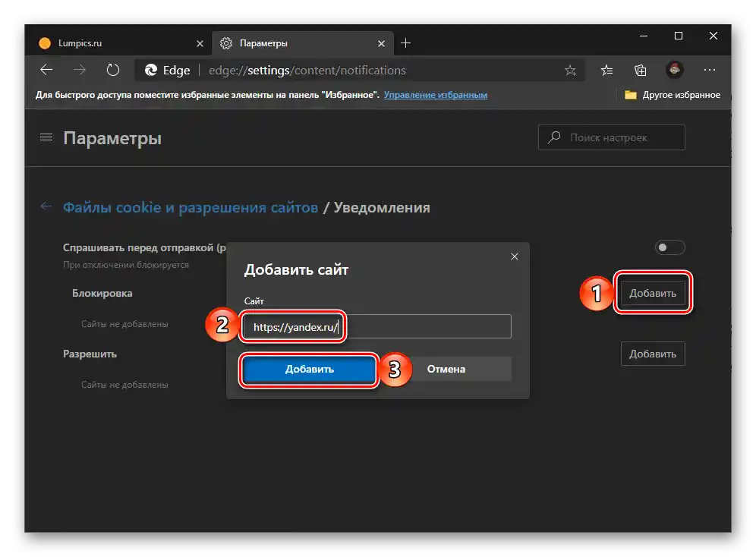Open the settings hamburger menu
The height and width of the screenshot is (557, 756).
(x=46, y=137)
